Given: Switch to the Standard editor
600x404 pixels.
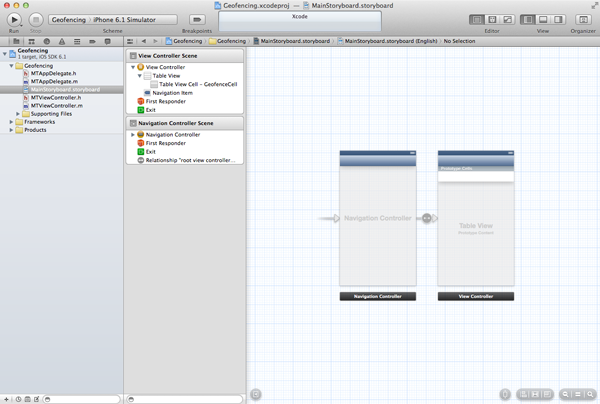Looking at the screenshot, I should coord(477,20).
